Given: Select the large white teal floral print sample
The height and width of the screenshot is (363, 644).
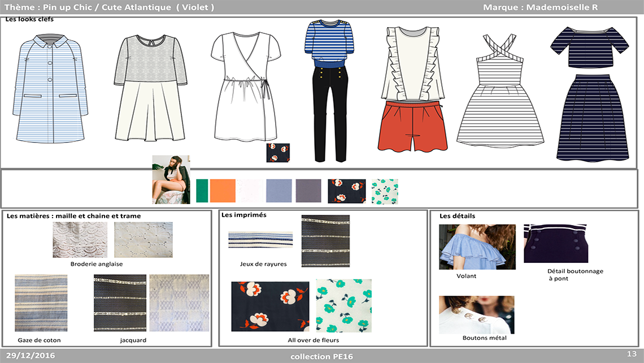Looking at the screenshot, I should coord(344,306).
